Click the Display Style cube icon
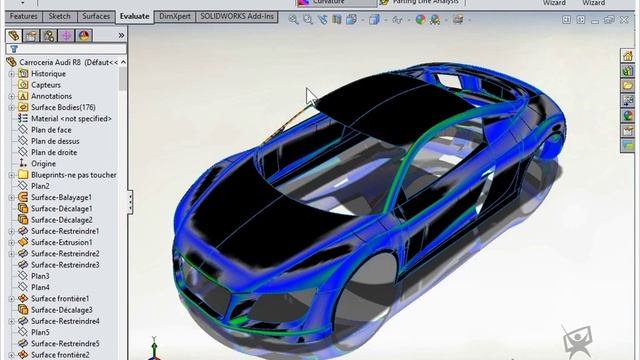 [373, 19]
